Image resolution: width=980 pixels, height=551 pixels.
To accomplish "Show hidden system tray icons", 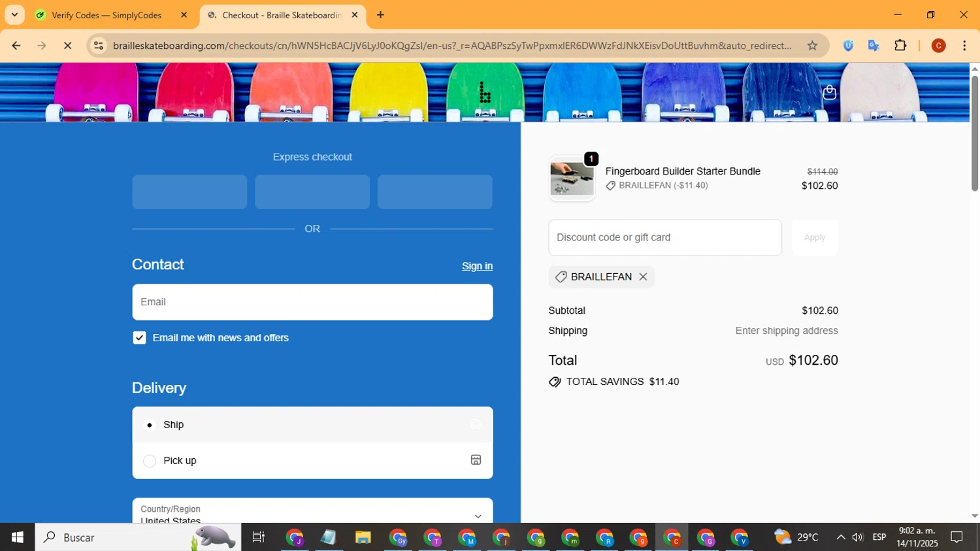I will (x=840, y=537).
